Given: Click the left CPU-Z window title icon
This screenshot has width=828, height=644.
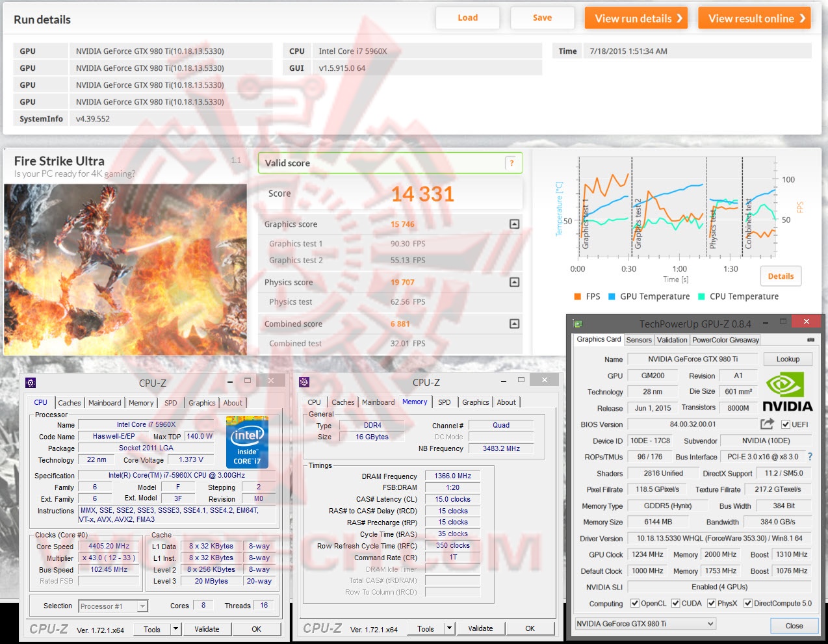Looking at the screenshot, I should click(x=31, y=383).
